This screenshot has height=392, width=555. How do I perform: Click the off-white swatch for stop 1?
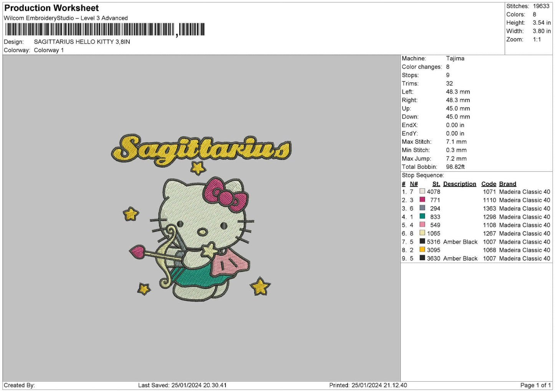tap(422, 191)
